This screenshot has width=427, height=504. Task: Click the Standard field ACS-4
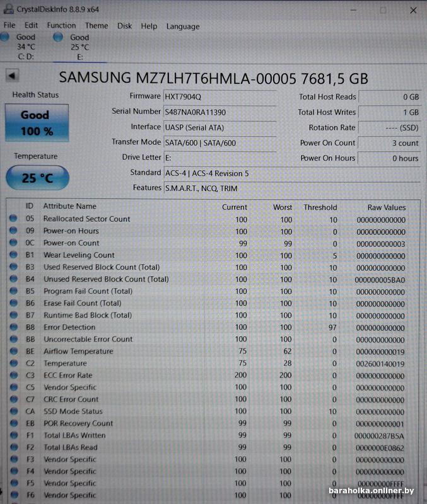(x=292, y=174)
